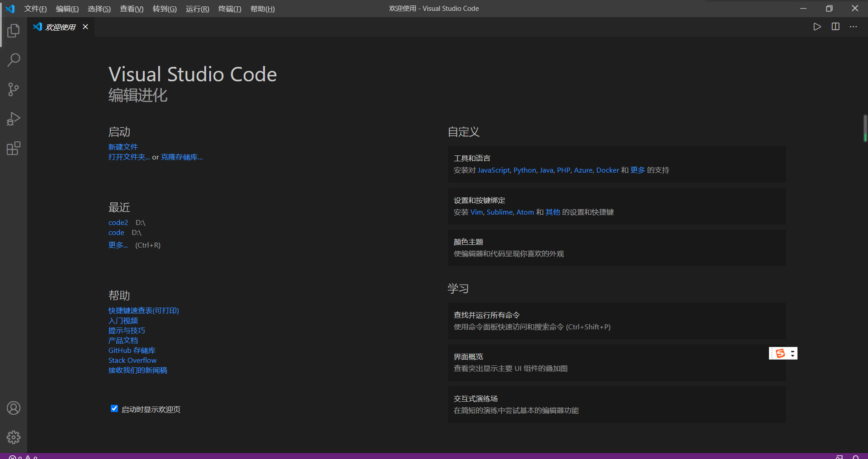Click the JavaScript language link
The height and width of the screenshot is (459, 868).
click(x=494, y=170)
